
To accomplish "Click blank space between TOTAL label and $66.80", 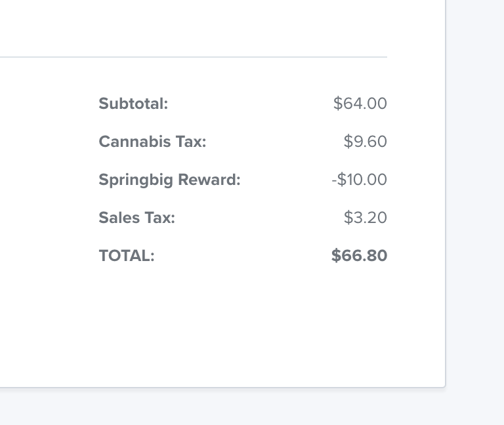I will [x=243, y=255].
